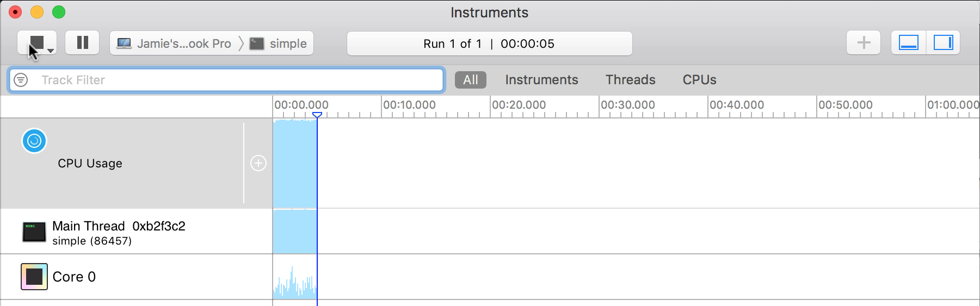Toggle the bottom detail pane view
This screenshot has height=306, width=980.
908,42
